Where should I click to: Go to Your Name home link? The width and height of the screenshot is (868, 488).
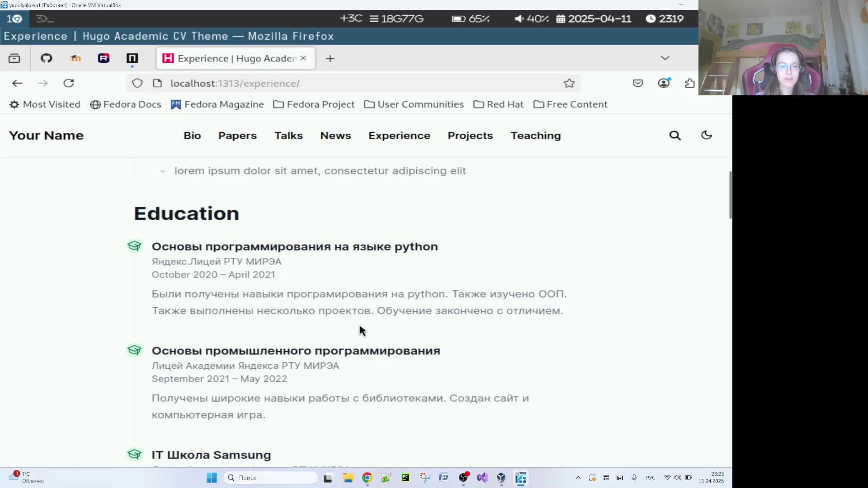[46, 136]
